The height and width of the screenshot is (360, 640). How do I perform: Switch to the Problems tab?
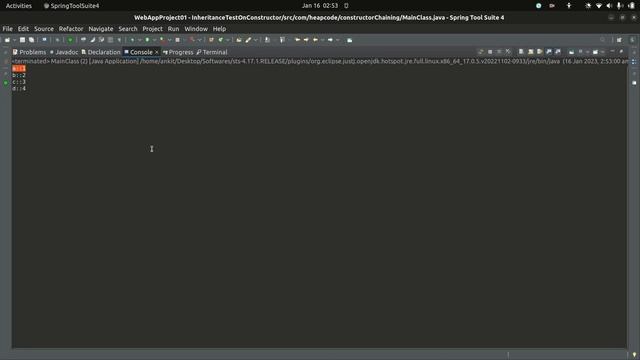tap(29, 52)
